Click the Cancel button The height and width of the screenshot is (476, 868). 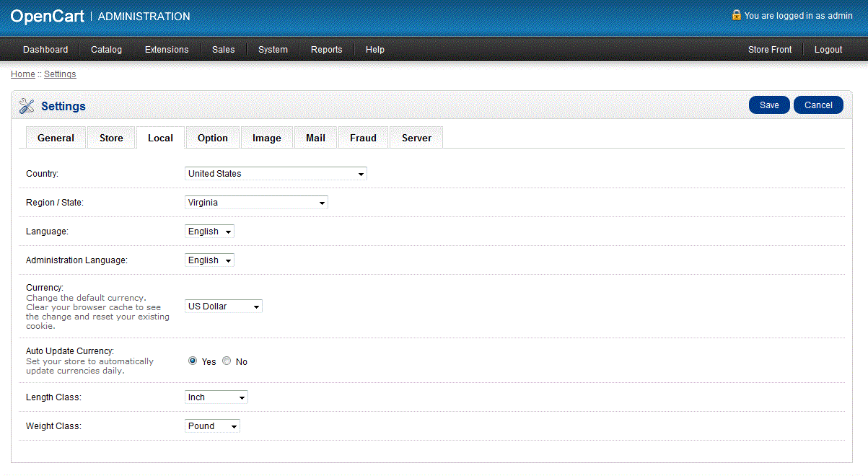[818, 105]
